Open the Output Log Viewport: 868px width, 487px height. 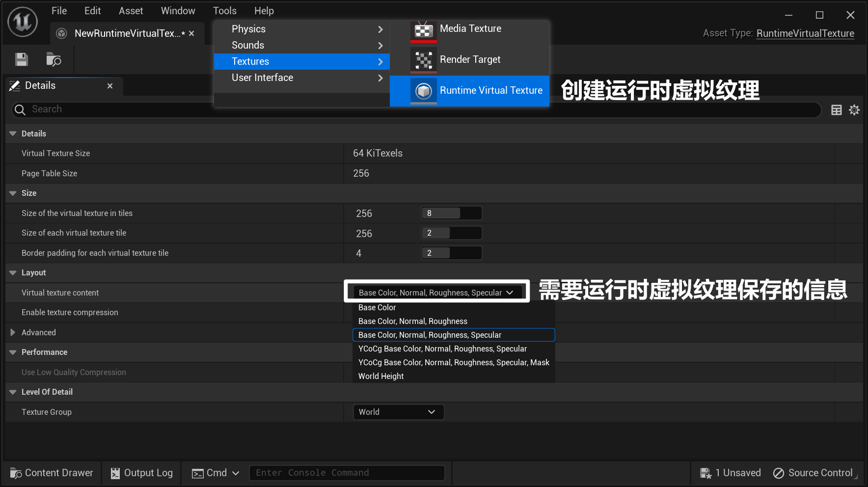pos(141,473)
